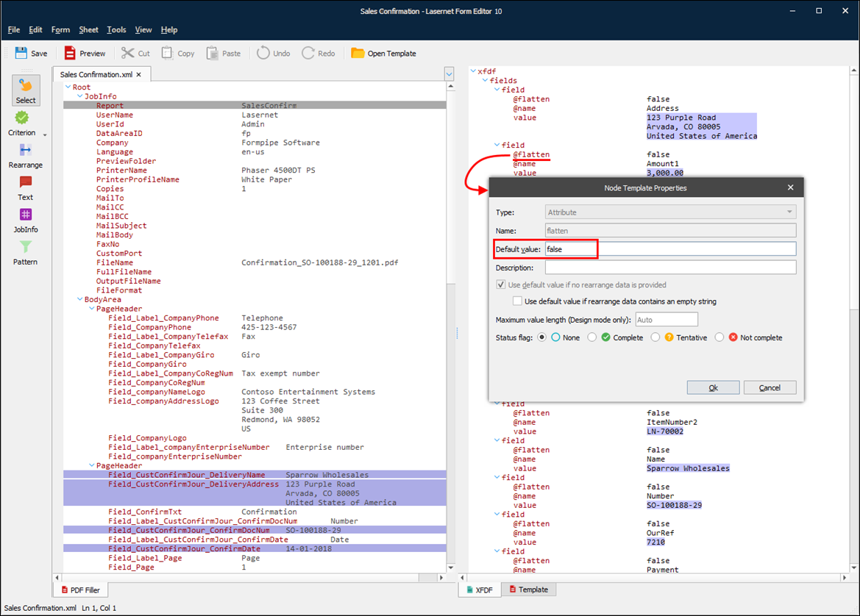Open the Edit menu
Image resolution: width=860 pixels, height=616 pixels.
click(35, 29)
